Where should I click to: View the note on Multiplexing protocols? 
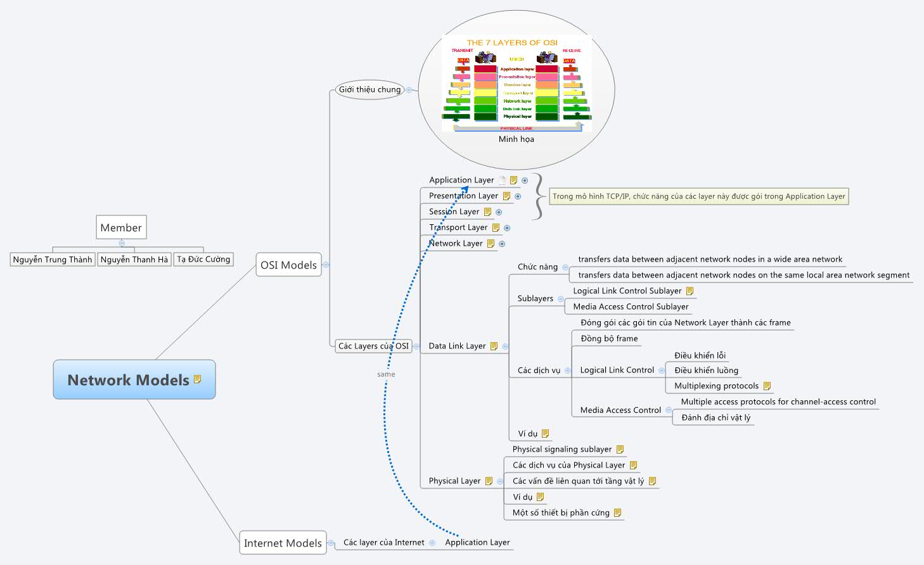pos(767,385)
